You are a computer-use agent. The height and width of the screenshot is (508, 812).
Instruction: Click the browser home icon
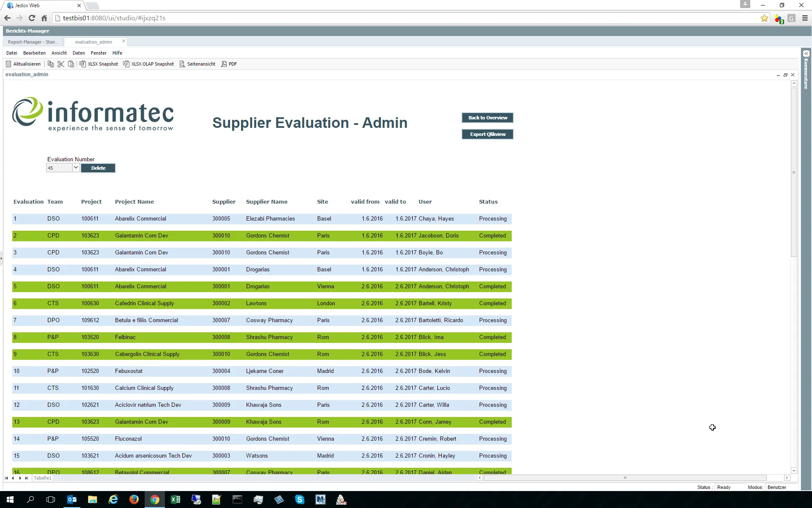click(x=44, y=18)
